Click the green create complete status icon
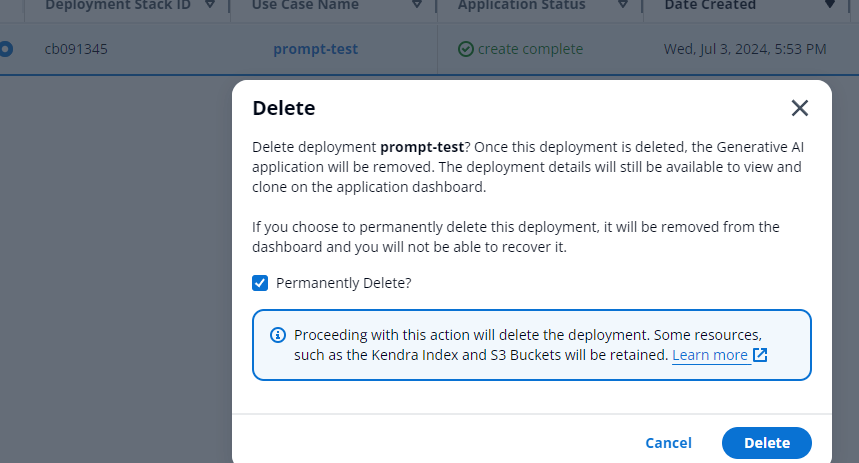Viewport: 859px width, 463px height. (465, 49)
